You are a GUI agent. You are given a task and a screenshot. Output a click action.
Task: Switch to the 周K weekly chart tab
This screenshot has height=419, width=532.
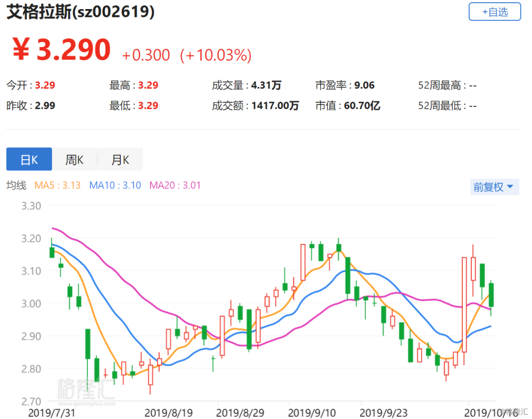[74, 159]
